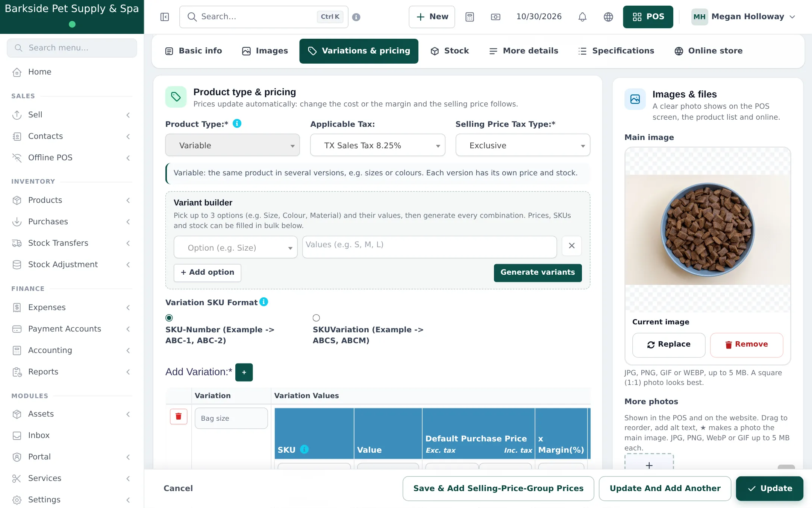The height and width of the screenshot is (508, 812).
Task: Open the language globe icon
Action: (608, 17)
